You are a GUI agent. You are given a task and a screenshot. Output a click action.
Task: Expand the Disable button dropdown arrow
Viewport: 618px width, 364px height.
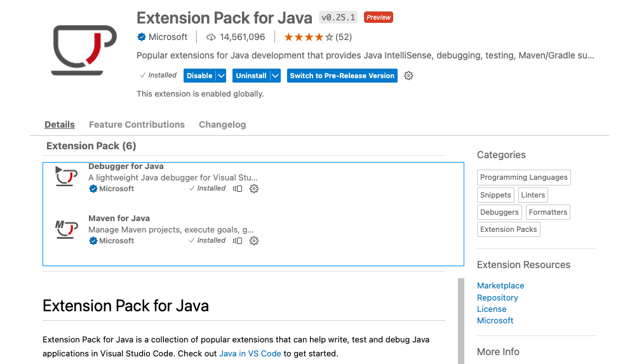221,76
